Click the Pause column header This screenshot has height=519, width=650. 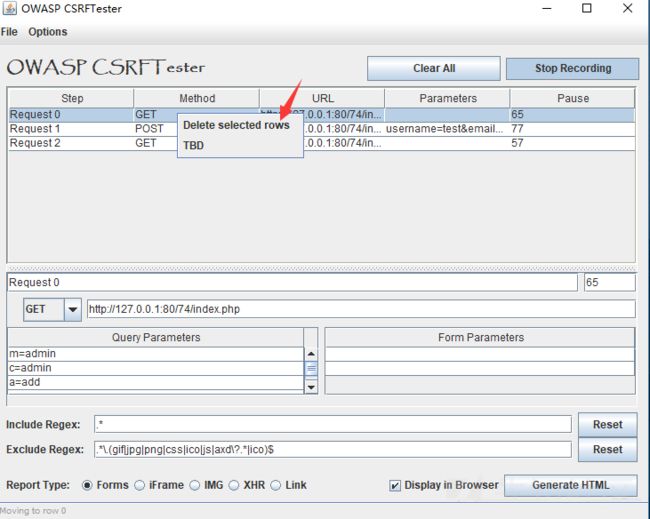point(572,99)
